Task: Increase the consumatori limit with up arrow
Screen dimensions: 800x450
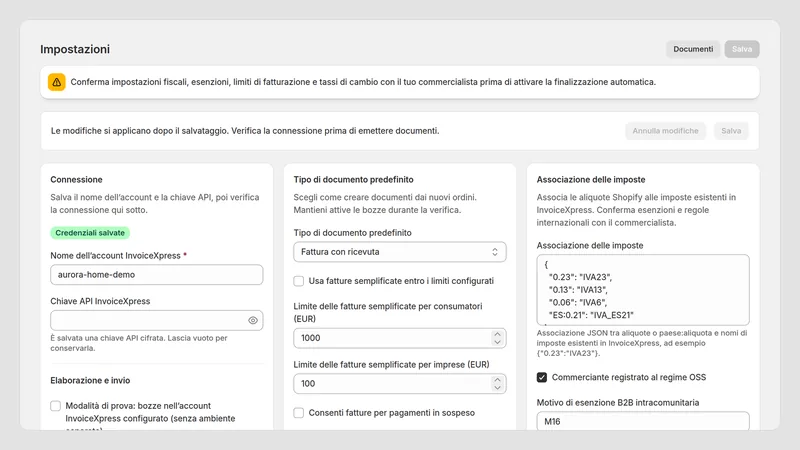Action: tap(497, 334)
